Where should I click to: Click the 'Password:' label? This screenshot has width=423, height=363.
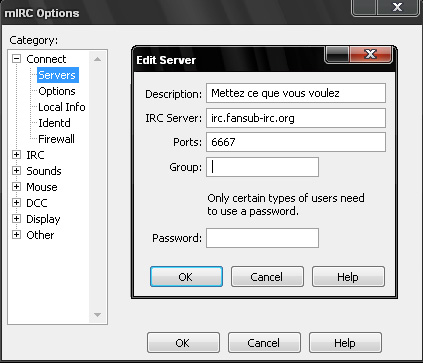pyautogui.click(x=177, y=238)
